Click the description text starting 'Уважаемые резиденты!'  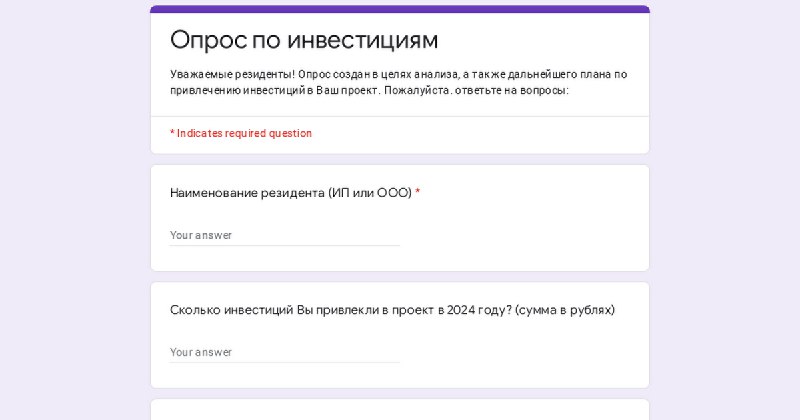coord(398,82)
